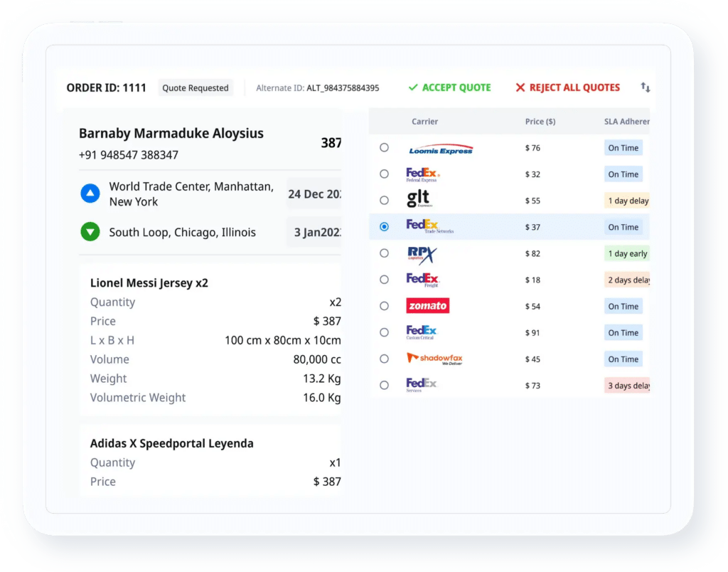Click customer name Barnaby Marmaduke Aloysius
728x572 pixels.
coord(171,133)
